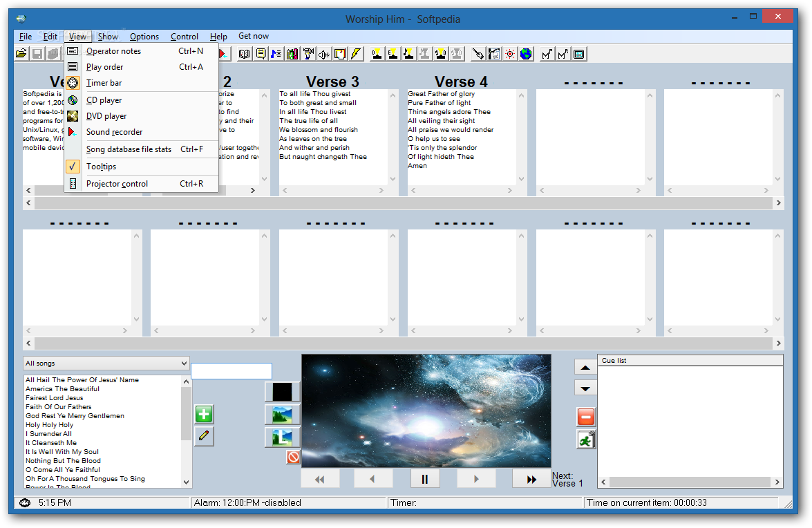The height and width of the screenshot is (528, 812).
Task: Click the galaxy preview image
Action: tap(426, 411)
